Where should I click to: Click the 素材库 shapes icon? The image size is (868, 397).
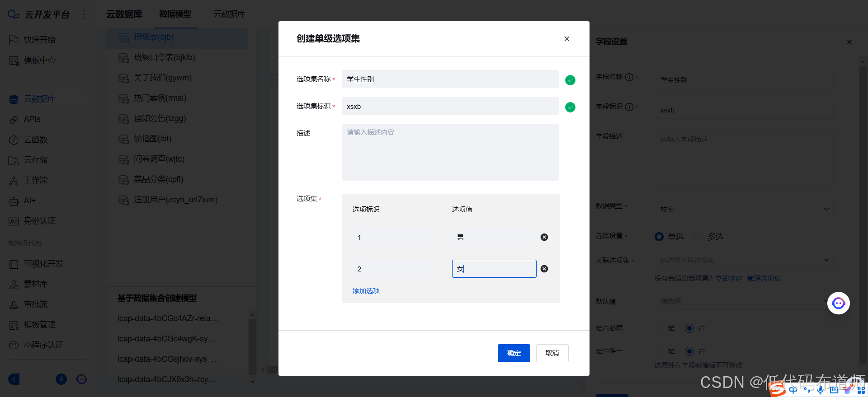tap(14, 284)
